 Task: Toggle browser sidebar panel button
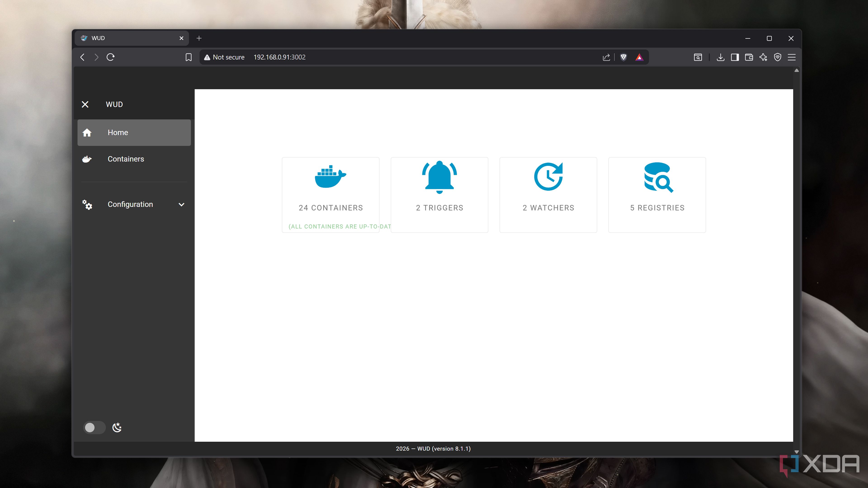click(735, 57)
